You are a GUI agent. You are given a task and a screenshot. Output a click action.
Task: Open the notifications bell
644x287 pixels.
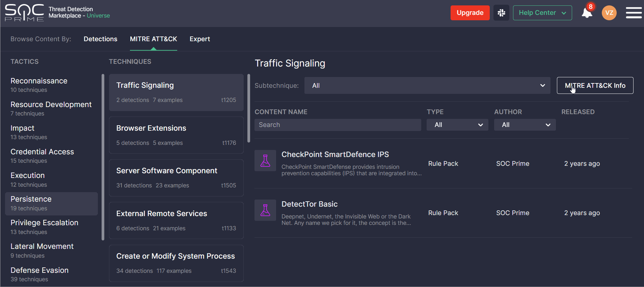[587, 13]
